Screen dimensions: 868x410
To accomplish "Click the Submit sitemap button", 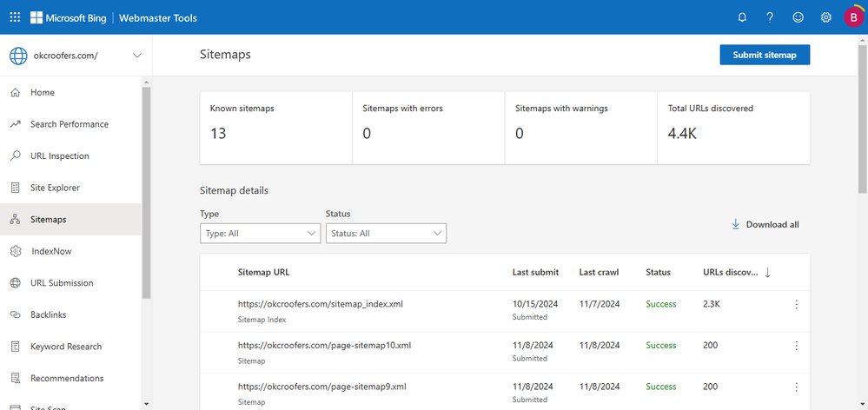I will [765, 55].
